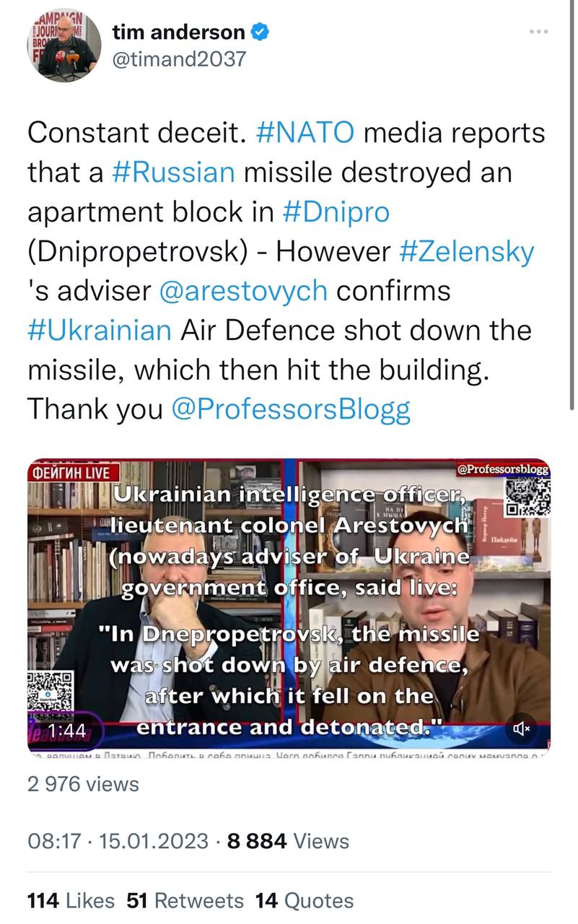Click the 1:44 video duration badge

66,730
